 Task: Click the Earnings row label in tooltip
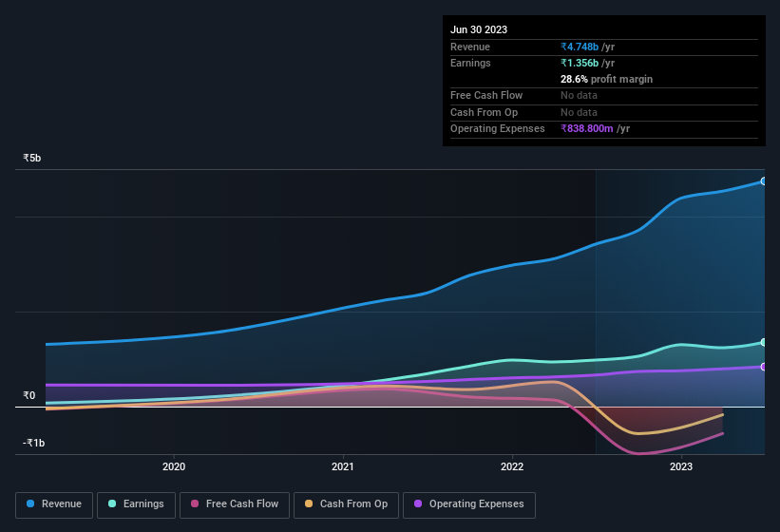(470, 63)
